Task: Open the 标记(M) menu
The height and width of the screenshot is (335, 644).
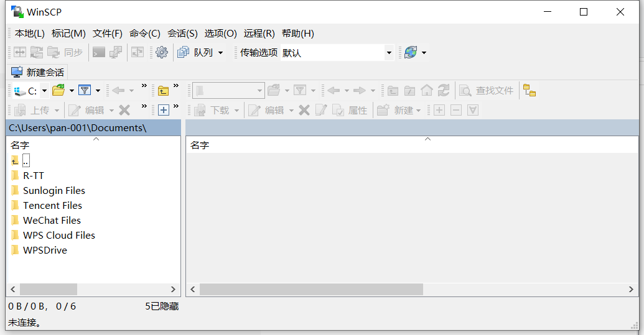Action: 68,33
